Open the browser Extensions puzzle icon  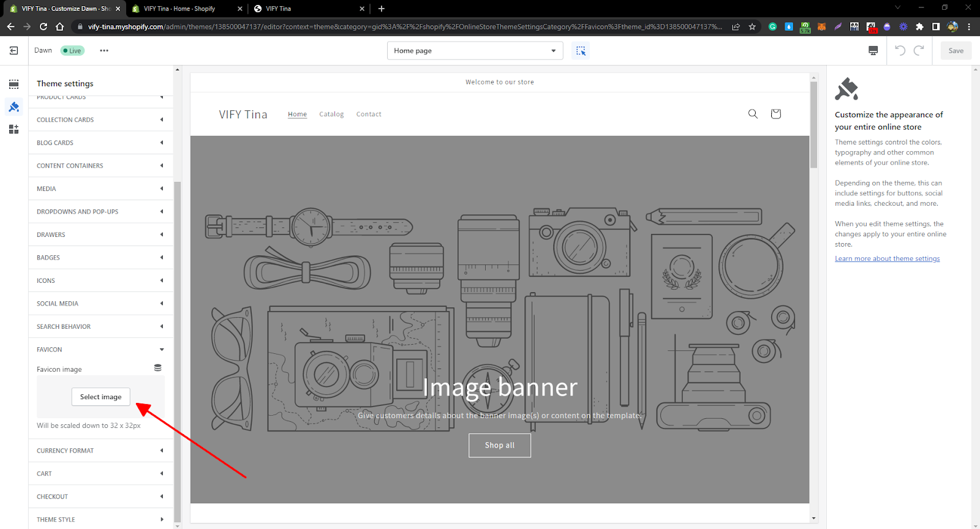pyautogui.click(x=919, y=26)
